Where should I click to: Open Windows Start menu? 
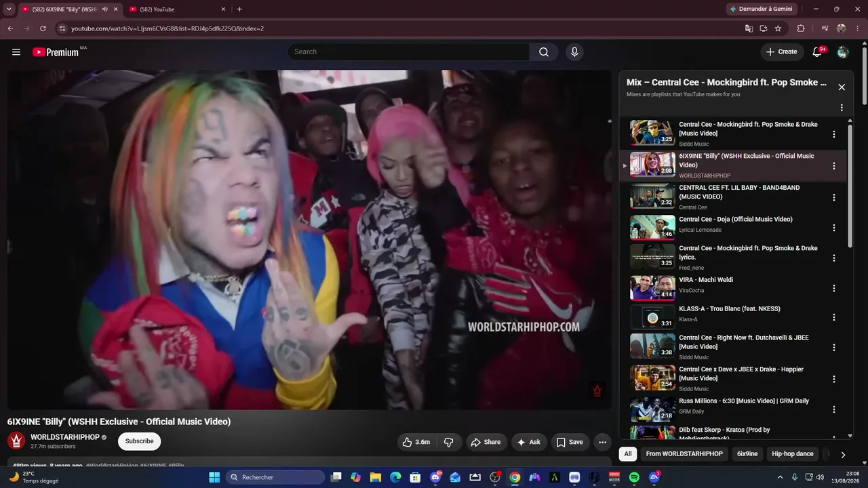214,477
